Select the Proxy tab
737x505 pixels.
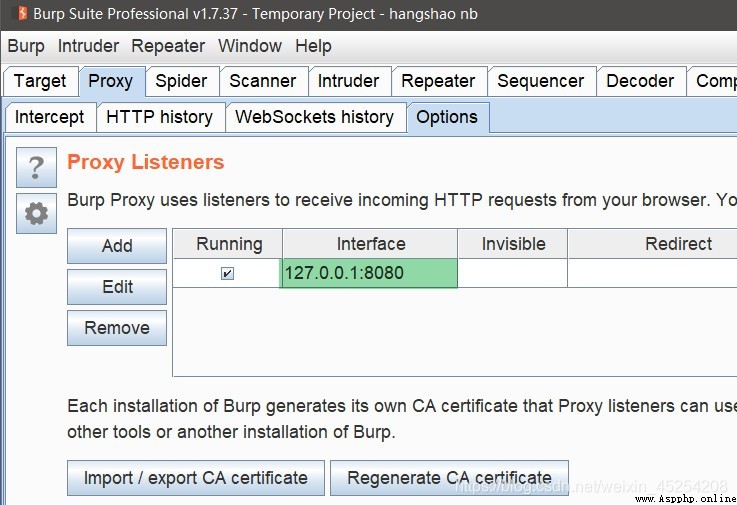tap(111, 81)
